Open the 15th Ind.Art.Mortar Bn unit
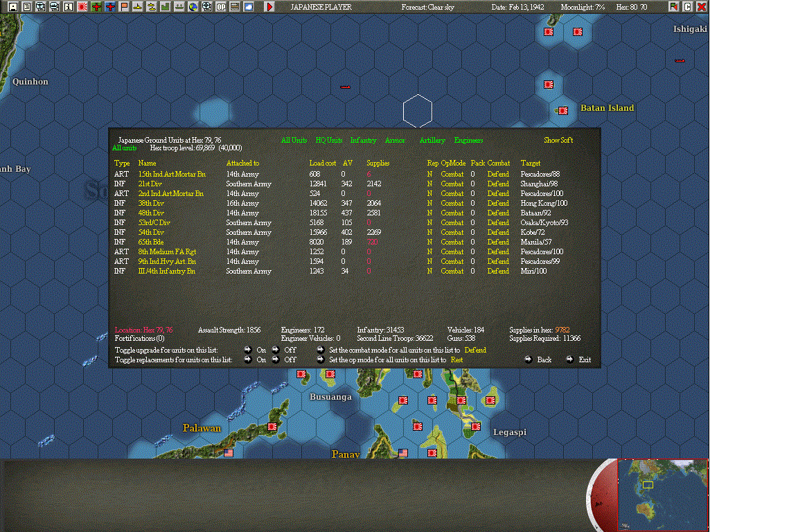Viewport: 798px width, 532px height. tap(172, 174)
